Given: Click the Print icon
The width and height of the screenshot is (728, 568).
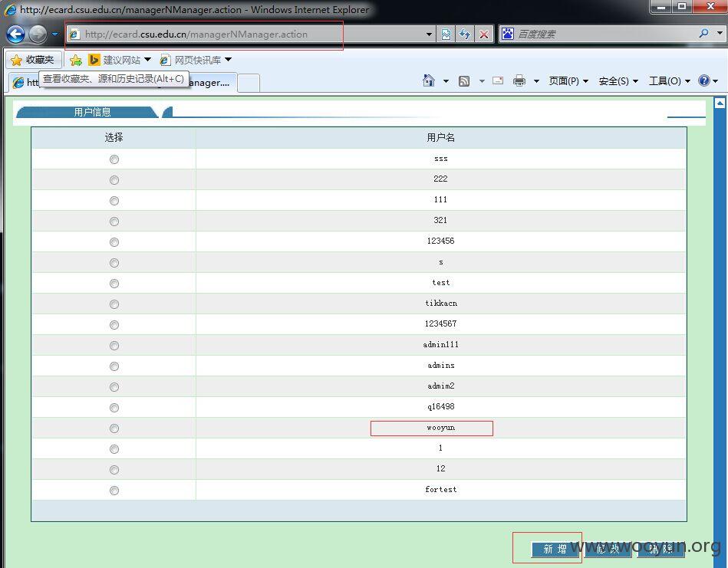Looking at the screenshot, I should (519, 81).
